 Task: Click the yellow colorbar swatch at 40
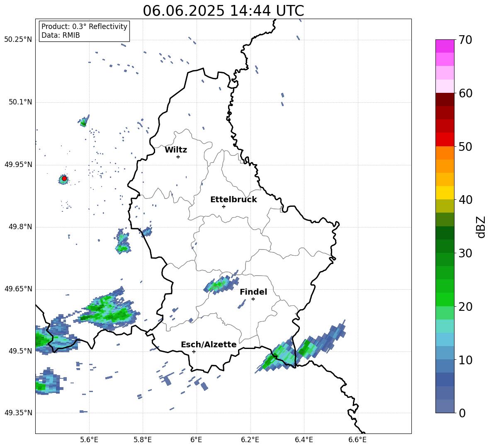pos(445,193)
